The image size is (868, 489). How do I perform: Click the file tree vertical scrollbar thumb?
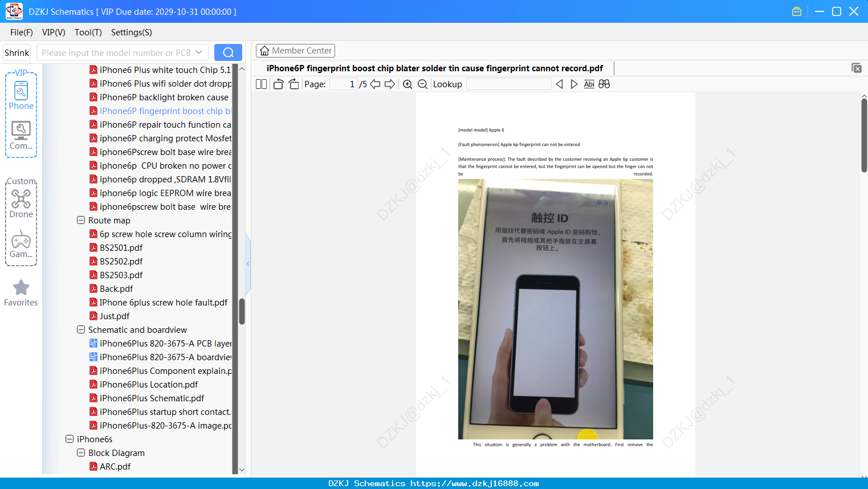tap(242, 311)
